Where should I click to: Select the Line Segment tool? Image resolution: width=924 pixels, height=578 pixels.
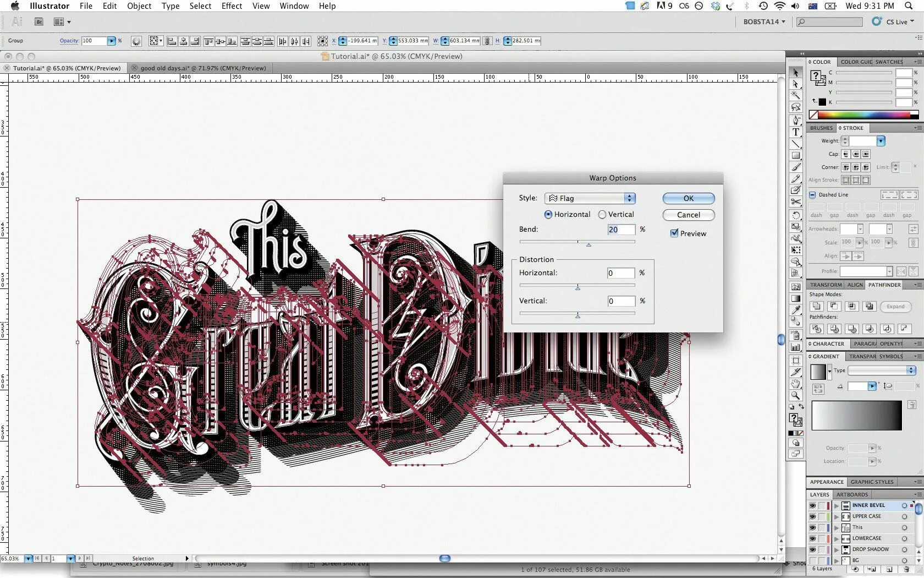point(795,144)
